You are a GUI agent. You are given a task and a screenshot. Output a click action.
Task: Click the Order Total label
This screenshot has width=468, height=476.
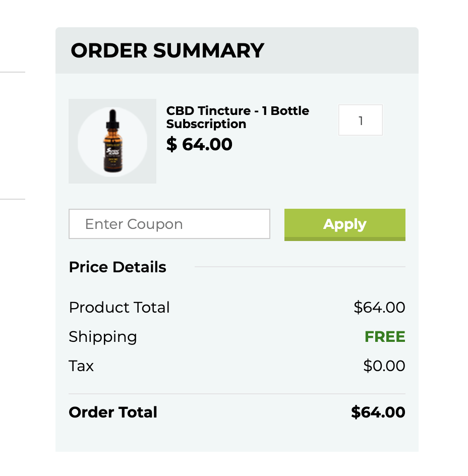pos(113,412)
